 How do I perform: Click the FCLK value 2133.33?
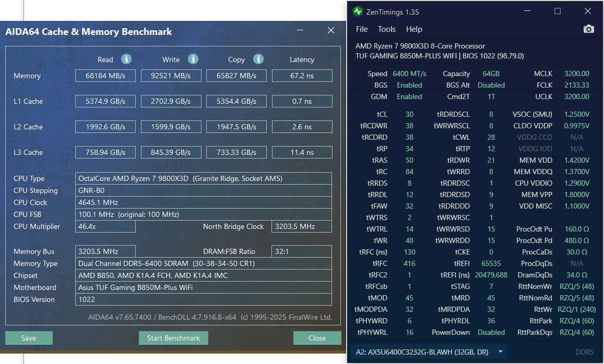coord(577,85)
